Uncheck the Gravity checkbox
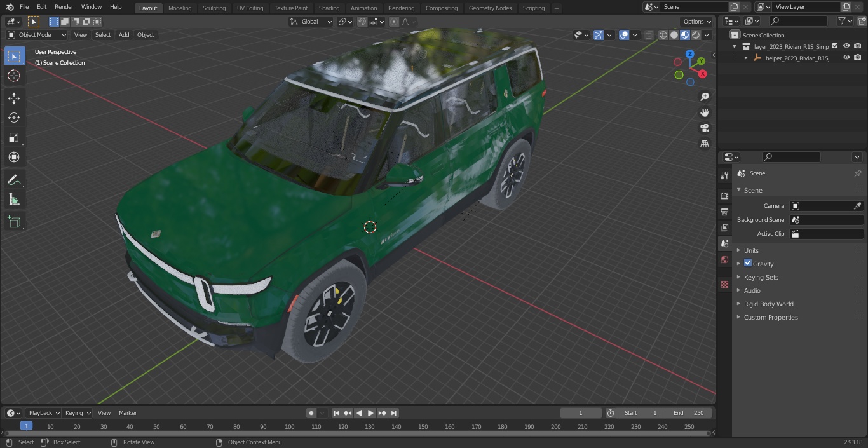 click(x=748, y=263)
